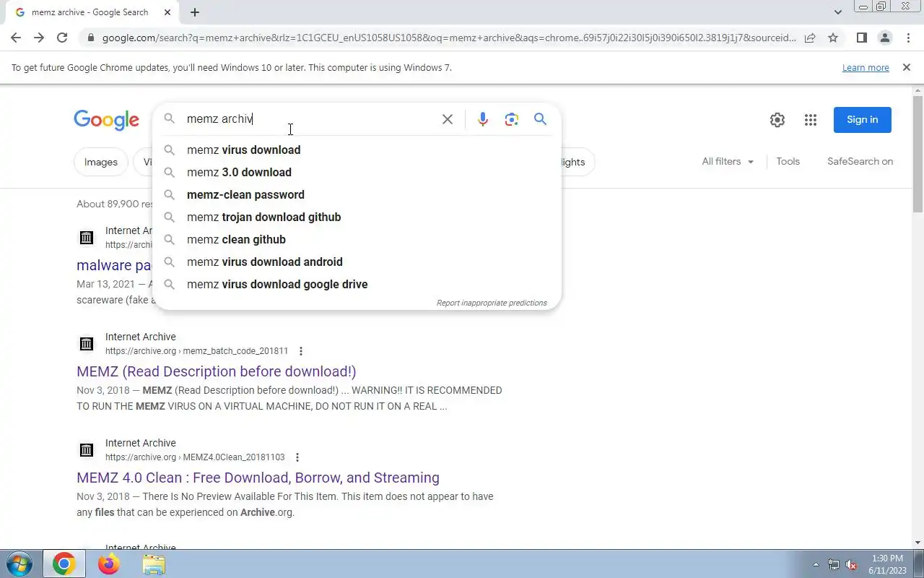Clear the search box with the X icon
The height and width of the screenshot is (578, 924).
tap(448, 119)
